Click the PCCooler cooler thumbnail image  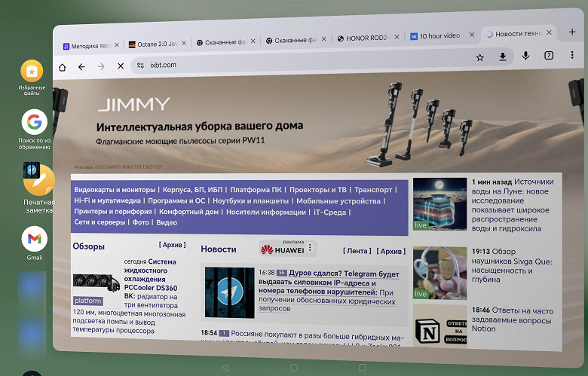tap(96, 282)
